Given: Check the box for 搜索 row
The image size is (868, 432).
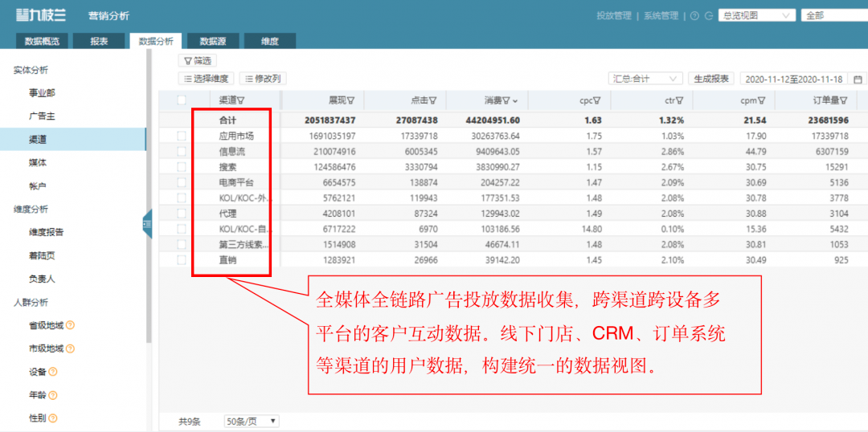Looking at the screenshot, I should tap(182, 166).
